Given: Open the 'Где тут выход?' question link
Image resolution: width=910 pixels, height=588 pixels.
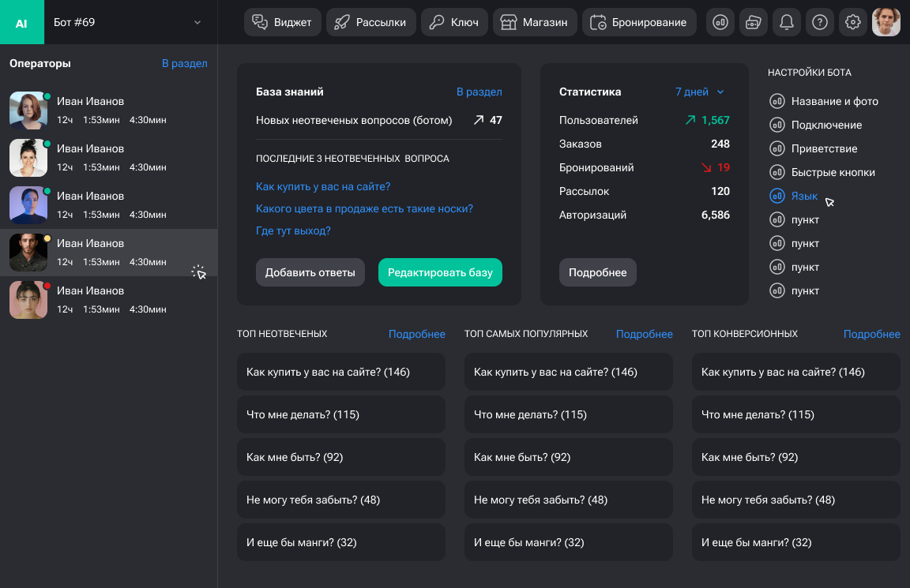Looking at the screenshot, I should [x=293, y=230].
